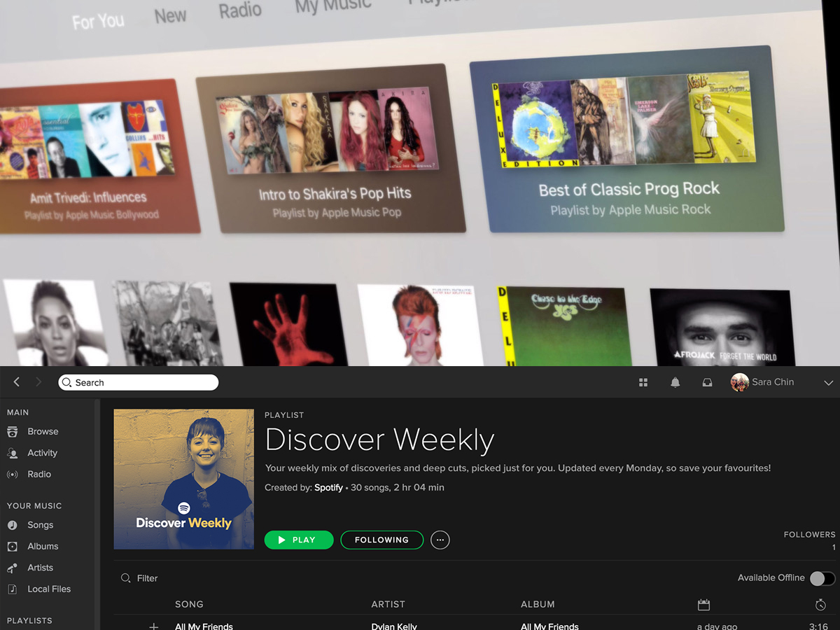This screenshot has width=840, height=630.
Task: Open the Intro to Shakira's Pop Hits card
Action: click(331, 149)
